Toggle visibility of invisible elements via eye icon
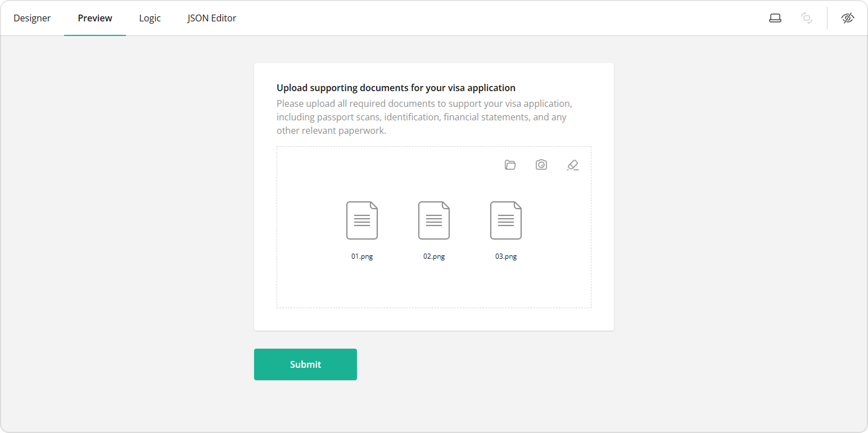The width and height of the screenshot is (868, 433). pyautogui.click(x=848, y=17)
